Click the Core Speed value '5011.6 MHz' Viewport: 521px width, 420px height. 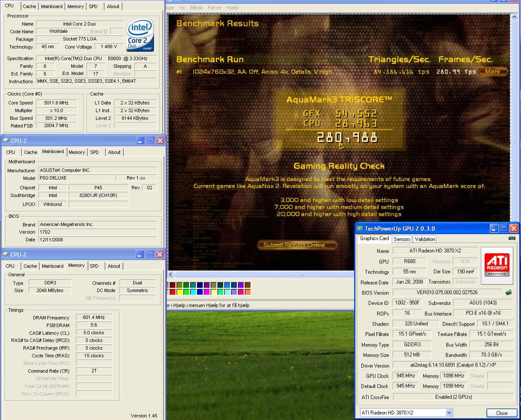pos(56,103)
